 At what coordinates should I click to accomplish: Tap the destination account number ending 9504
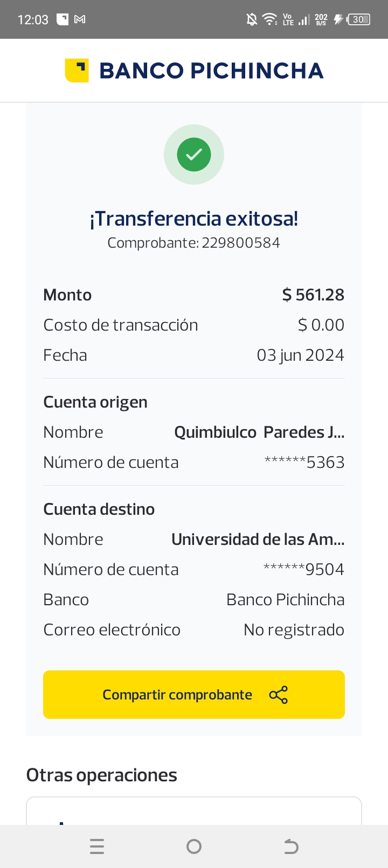coord(303,570)
